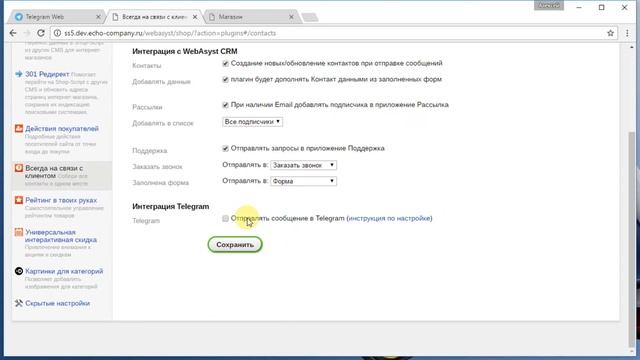This screenshot has height=360, width=640.
Task: Close the 'Всегда на связи' tab
Action: point(195,17)
